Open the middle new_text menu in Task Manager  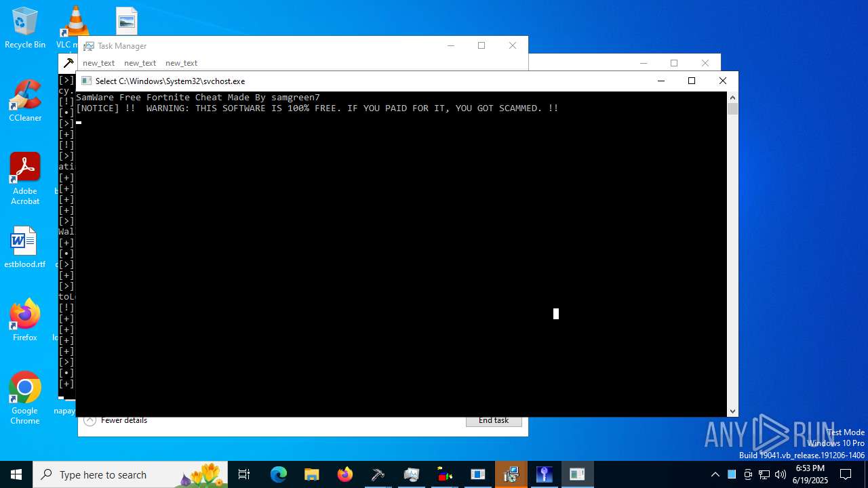140,63
